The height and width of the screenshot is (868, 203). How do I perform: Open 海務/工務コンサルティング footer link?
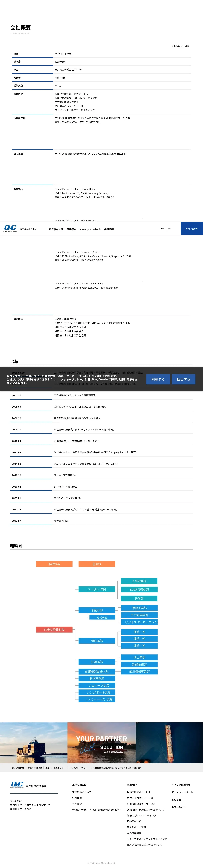point(142,815)
